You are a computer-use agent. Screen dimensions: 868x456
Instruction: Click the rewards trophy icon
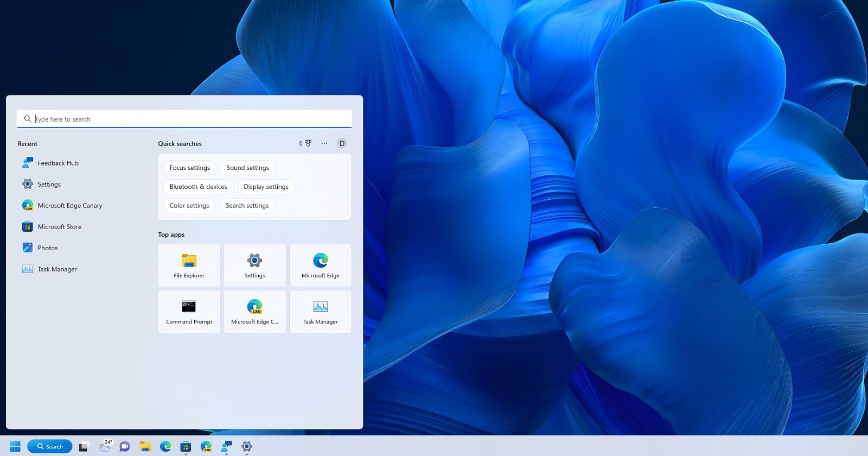[308, 143]
